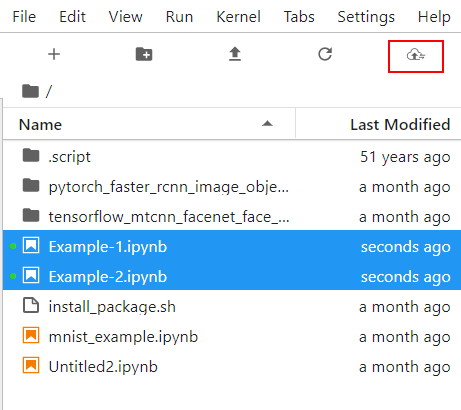Select mnist_example.ipynb notebook
Image resolution: width=461 pixels, height=410 pixels.
coord(232,337)
